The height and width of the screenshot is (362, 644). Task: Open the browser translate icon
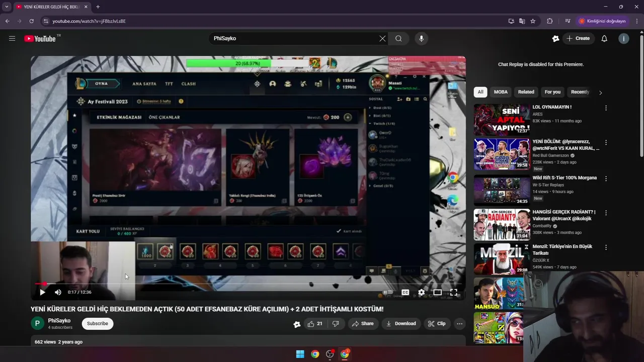522,21
